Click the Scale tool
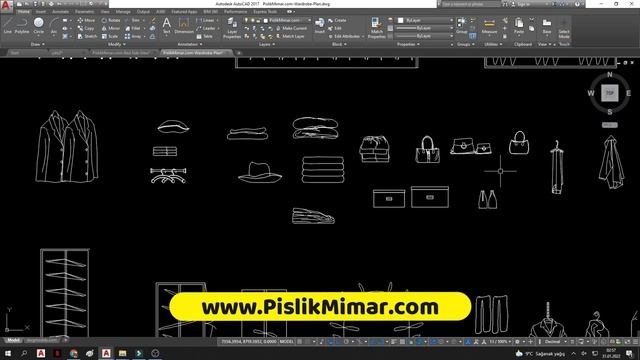The width and height of the screenshot is (640, 360). (110, 36)
